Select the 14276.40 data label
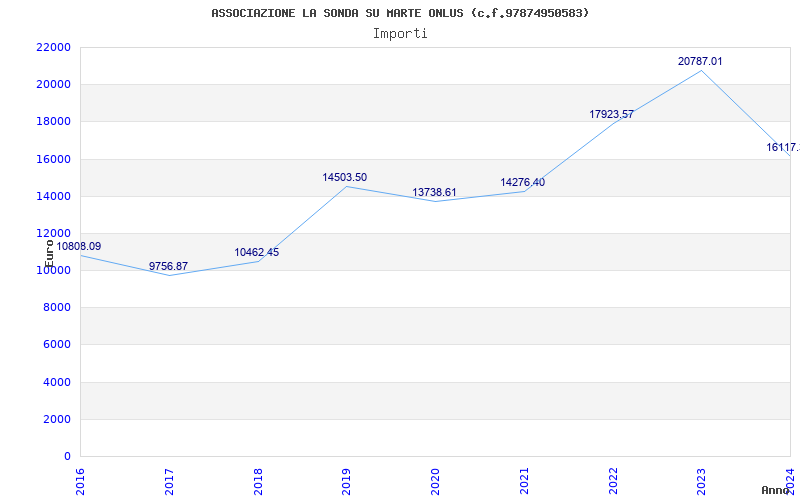The image size is (800, 500). pos(522,182)
